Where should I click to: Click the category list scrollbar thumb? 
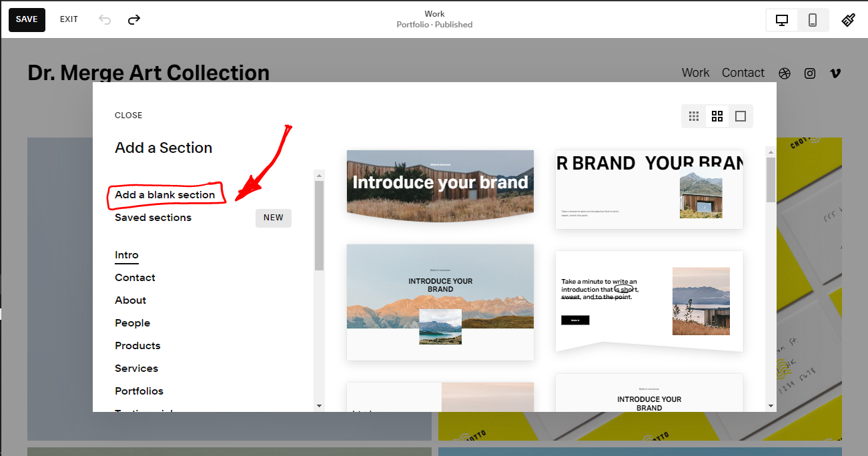coord(319,226)
